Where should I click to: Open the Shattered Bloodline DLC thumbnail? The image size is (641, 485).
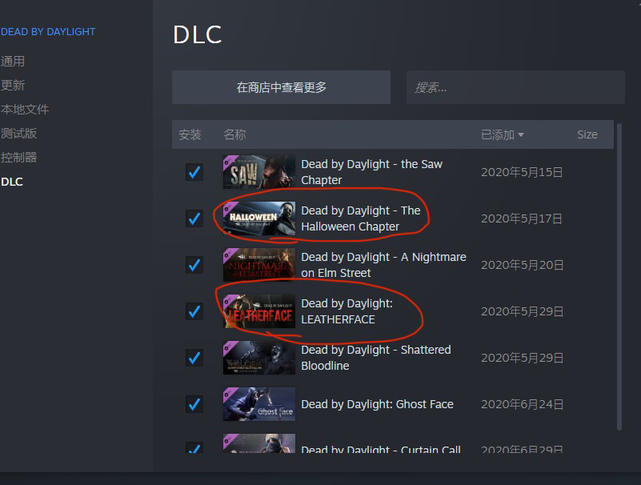point(259,358)
